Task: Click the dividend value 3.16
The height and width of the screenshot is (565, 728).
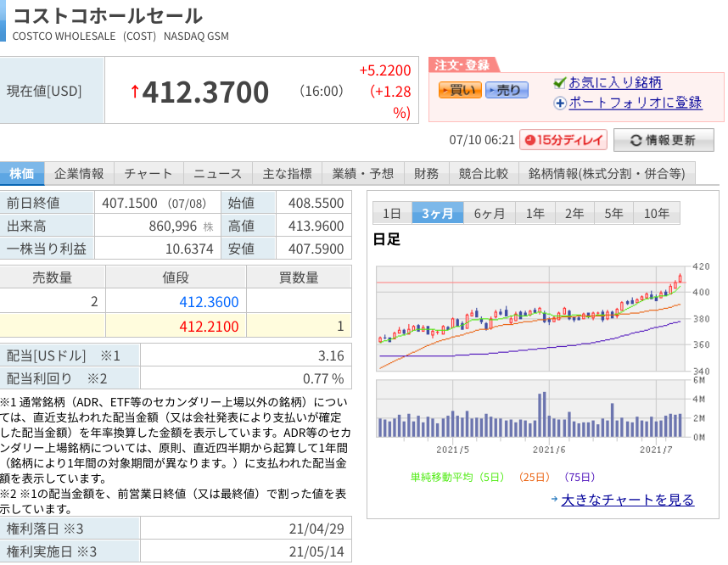Action: [331, 356]
